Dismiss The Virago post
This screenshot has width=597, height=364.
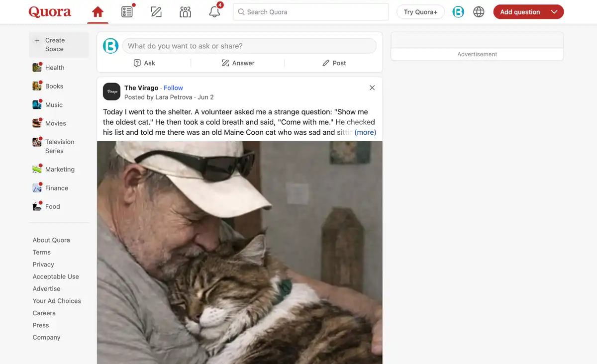(372, 88)
